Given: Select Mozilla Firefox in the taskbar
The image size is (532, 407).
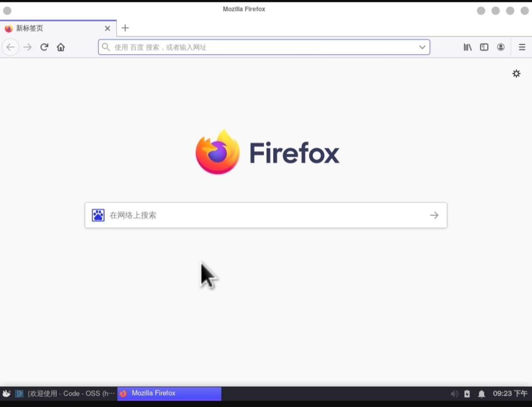Looking at the screenshot, I should pos(169,393).
